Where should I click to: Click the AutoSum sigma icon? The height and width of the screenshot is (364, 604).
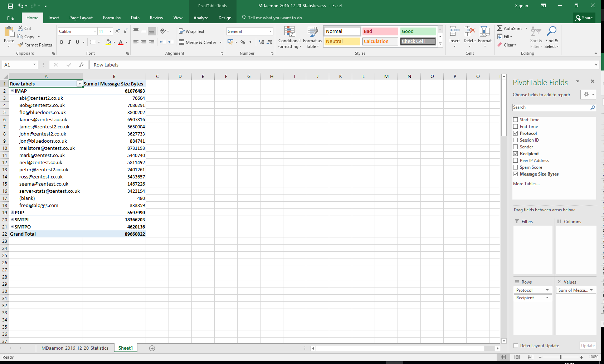tap(500, 28)
